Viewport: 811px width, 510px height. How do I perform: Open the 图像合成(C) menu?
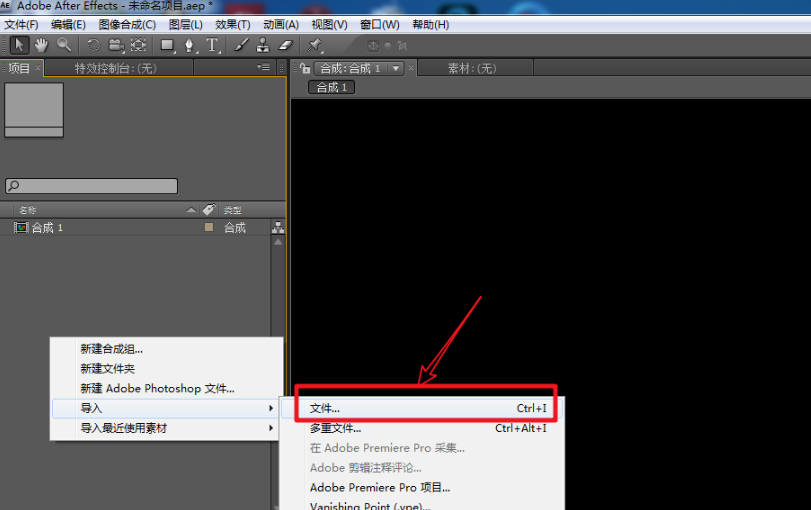pos(127,24)
